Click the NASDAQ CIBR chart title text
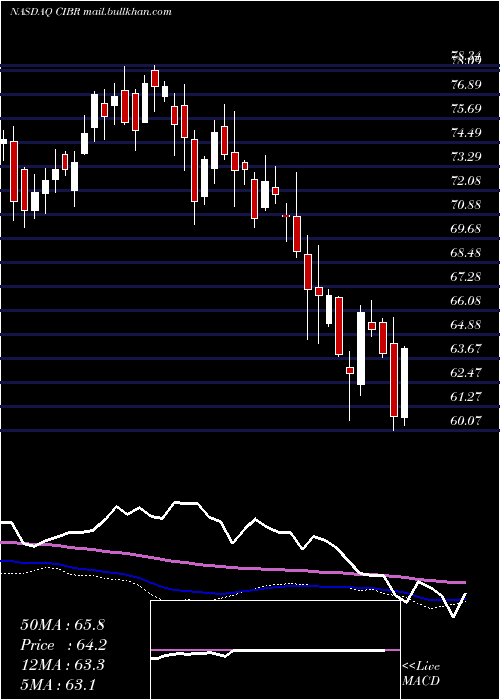This screenshot has width=500, height=700. pos(91,12)
